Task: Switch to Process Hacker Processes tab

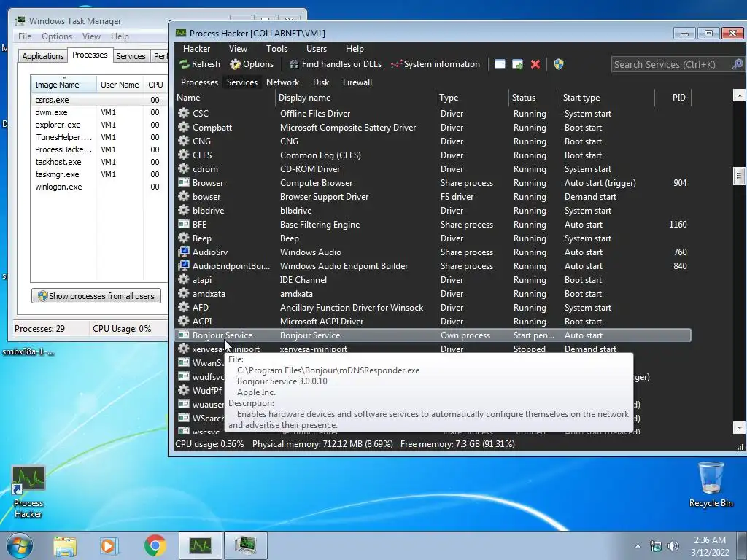Action: coord(199,82)
